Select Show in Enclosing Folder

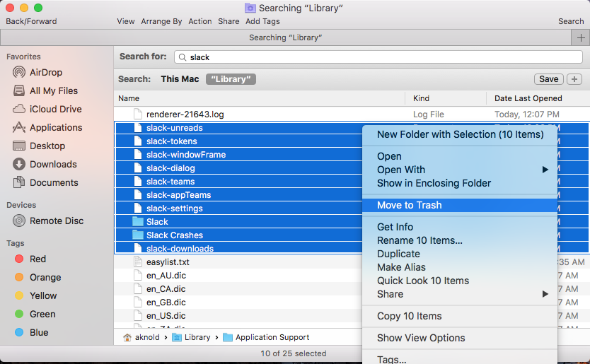434,183
